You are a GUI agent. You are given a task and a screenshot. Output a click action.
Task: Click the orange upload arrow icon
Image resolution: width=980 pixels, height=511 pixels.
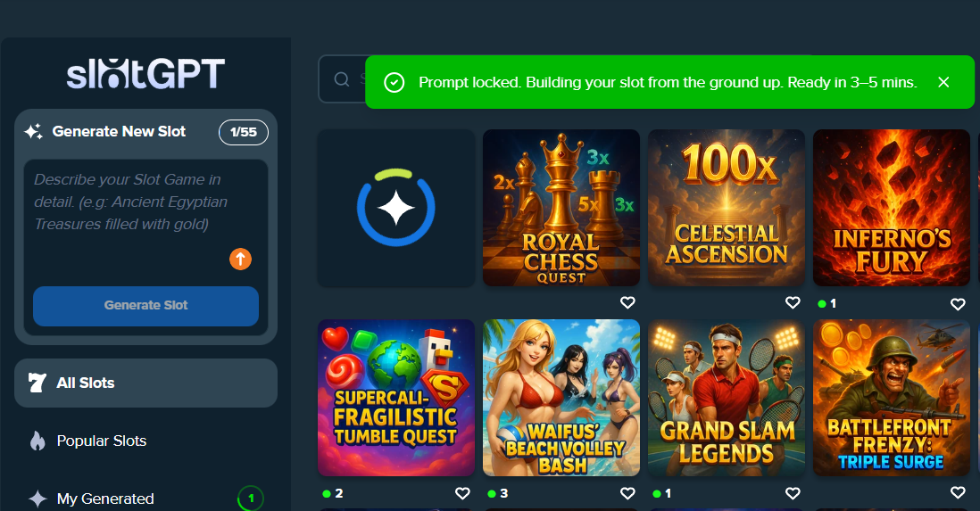click(x=241, y=259)
